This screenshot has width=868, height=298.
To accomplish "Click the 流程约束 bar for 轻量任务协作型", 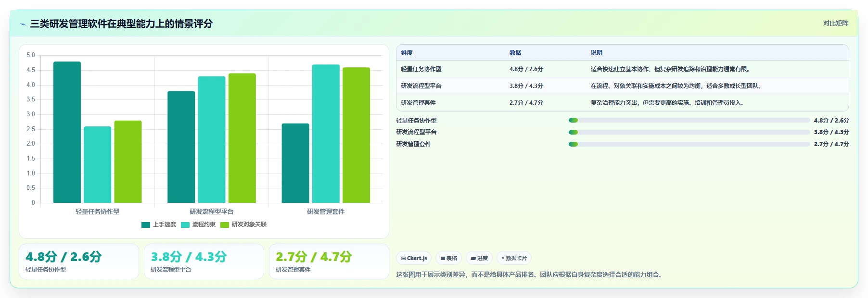I will pos(97,164).
